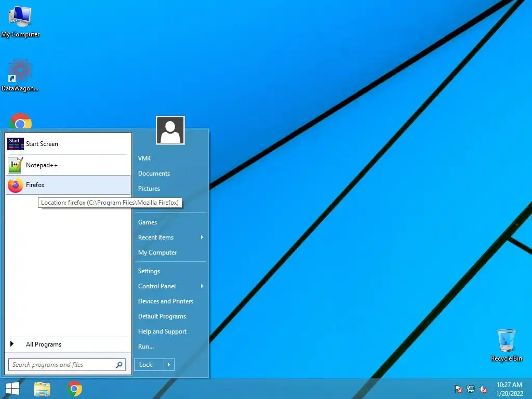Open Google Chrome from the taskbar
532x399 pixels.
(75, 389)
